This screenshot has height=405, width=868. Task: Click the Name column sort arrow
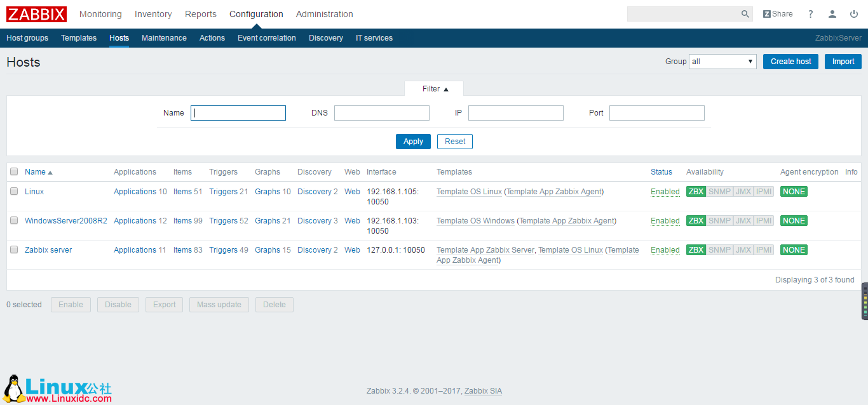pyautogui.click(x=50, y=171)
